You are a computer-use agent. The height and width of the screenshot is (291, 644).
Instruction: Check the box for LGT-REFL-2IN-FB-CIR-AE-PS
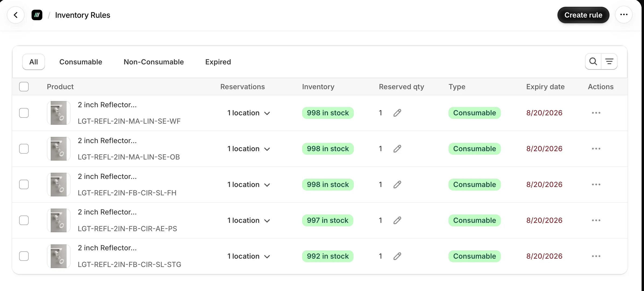click(x=24, y=220)
